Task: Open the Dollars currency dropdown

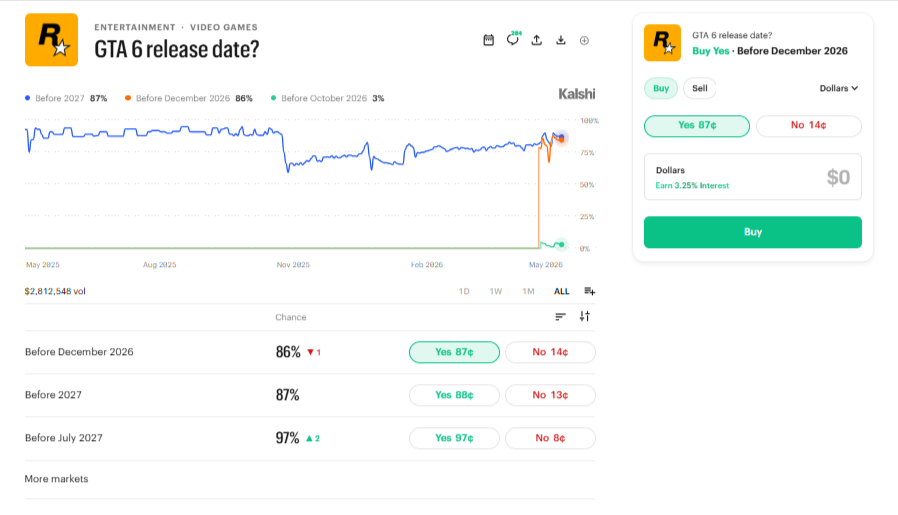Action: coord(838,88)
